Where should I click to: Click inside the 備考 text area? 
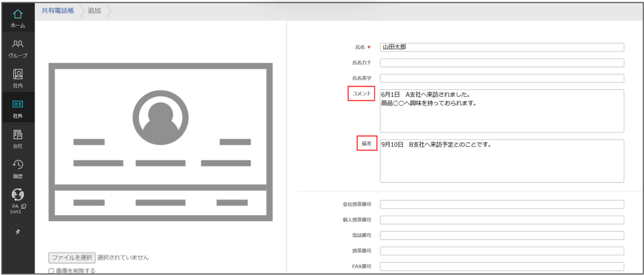point(502,161)
